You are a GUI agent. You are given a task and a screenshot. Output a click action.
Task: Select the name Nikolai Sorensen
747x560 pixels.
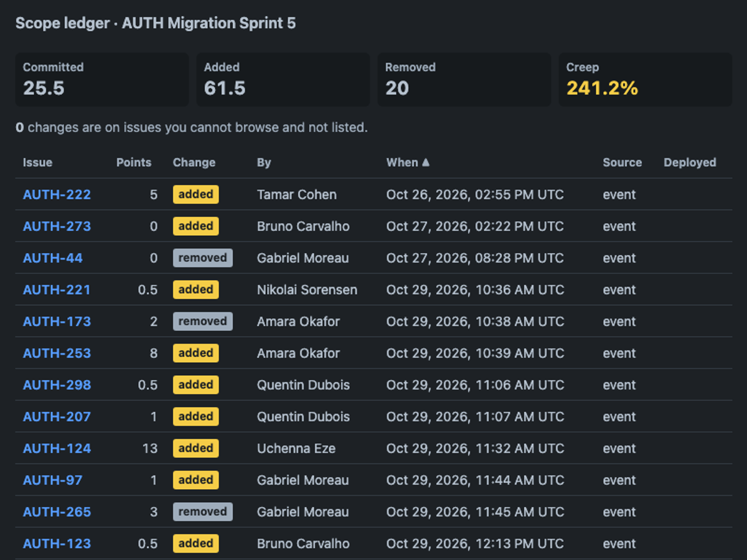[308, 290]
